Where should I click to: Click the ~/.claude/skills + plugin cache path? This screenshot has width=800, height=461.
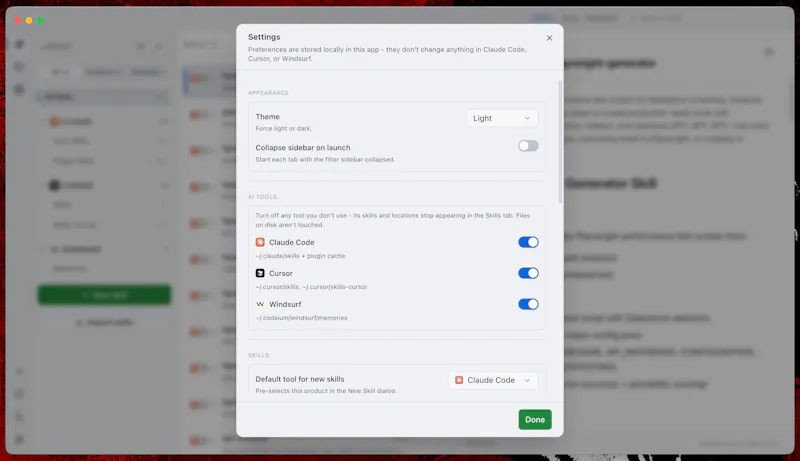click(301, 256)
